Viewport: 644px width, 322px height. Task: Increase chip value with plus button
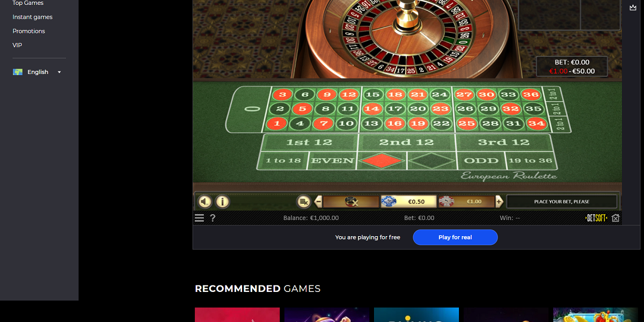pos(499,202)
